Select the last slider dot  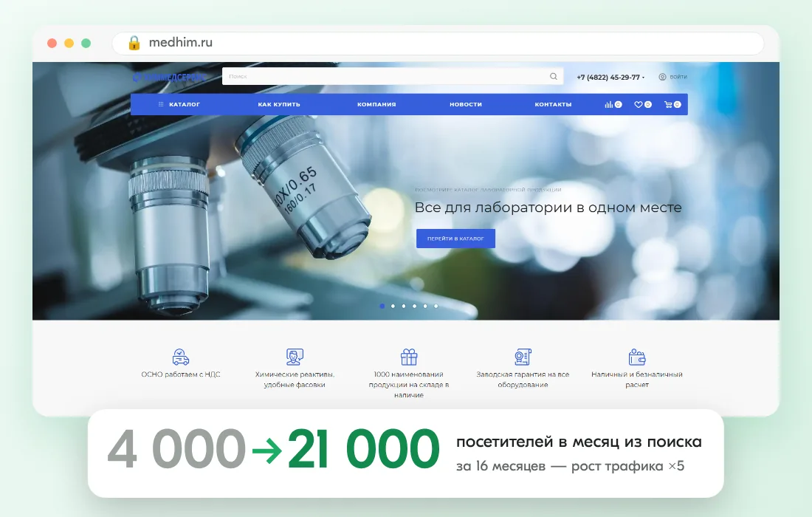pos(436,307)
